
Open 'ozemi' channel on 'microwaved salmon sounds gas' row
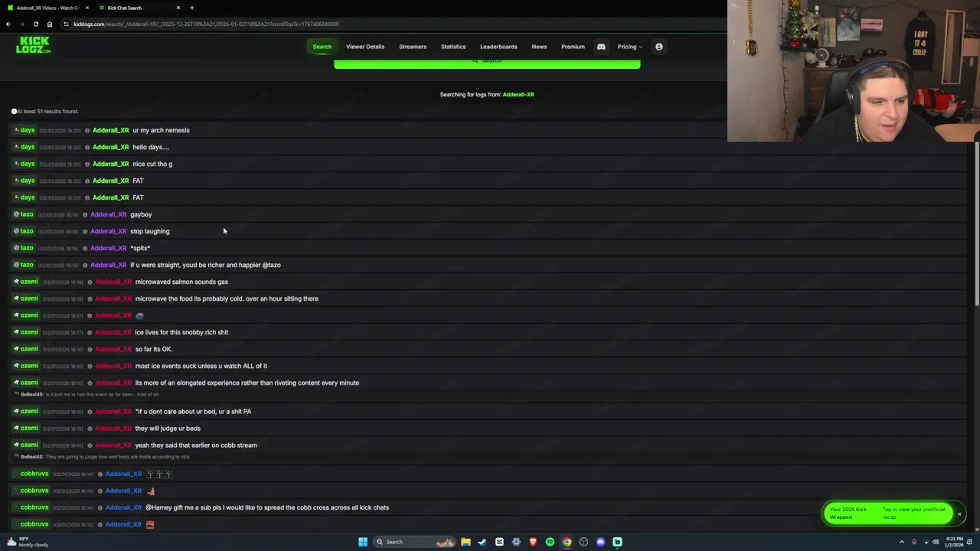coord(26,282)
